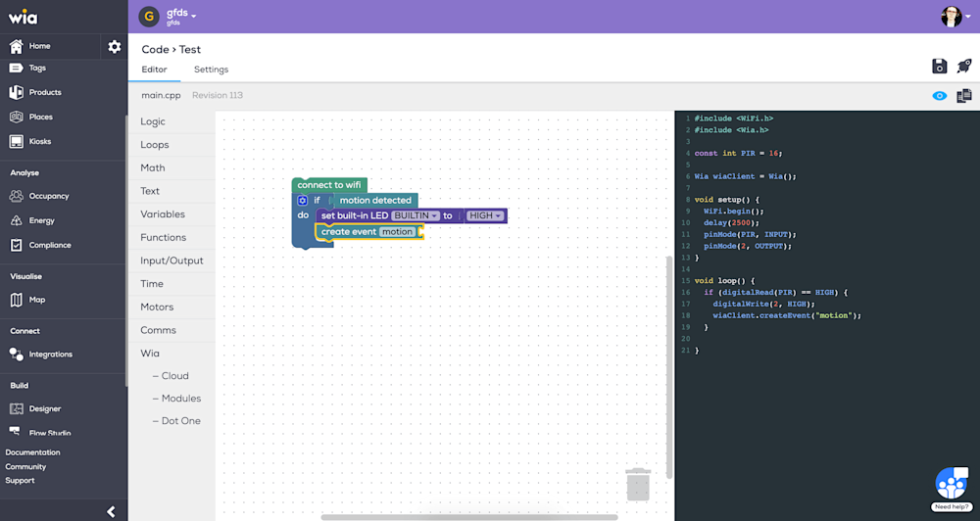Open the Variables block category
Image resolution: width=980 pixels, height=521 pixels.
[163, 214]
